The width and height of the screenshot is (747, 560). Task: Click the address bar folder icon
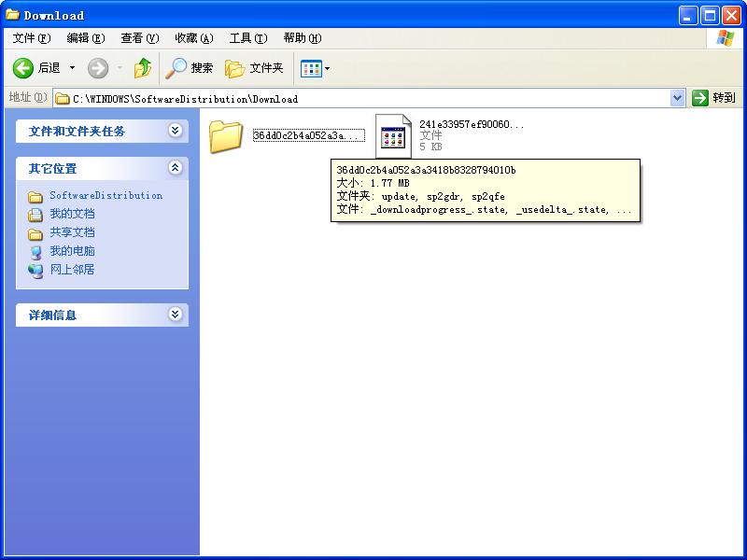[x=63, y=99]
